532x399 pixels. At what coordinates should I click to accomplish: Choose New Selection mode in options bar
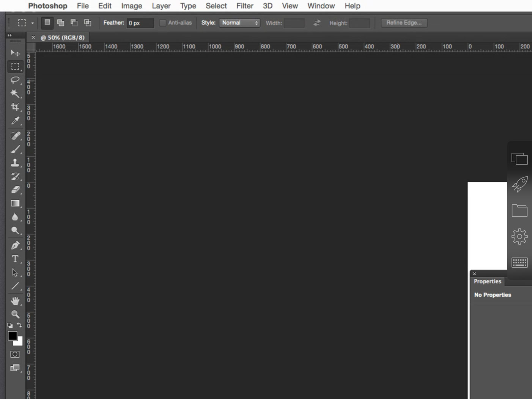click(47, 23)
